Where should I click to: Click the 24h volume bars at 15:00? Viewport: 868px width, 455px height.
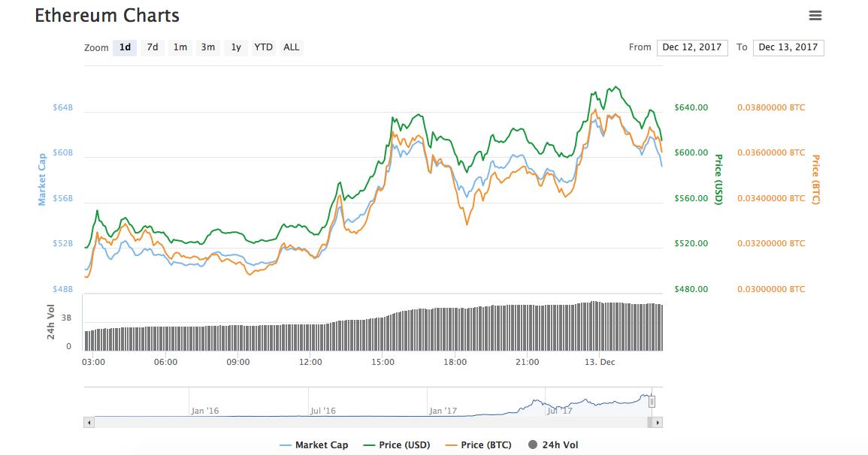(383, 333)
